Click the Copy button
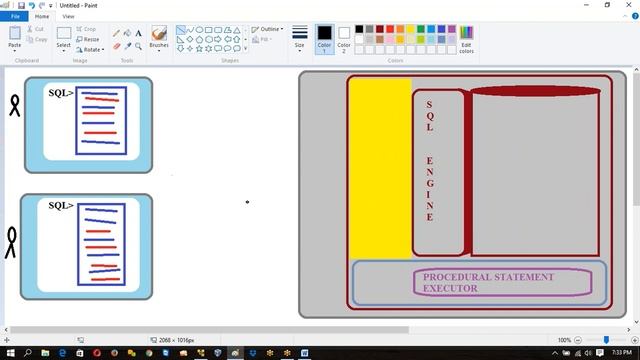The height and width of the screenshot is (360, 640). (x=37, y=39)
